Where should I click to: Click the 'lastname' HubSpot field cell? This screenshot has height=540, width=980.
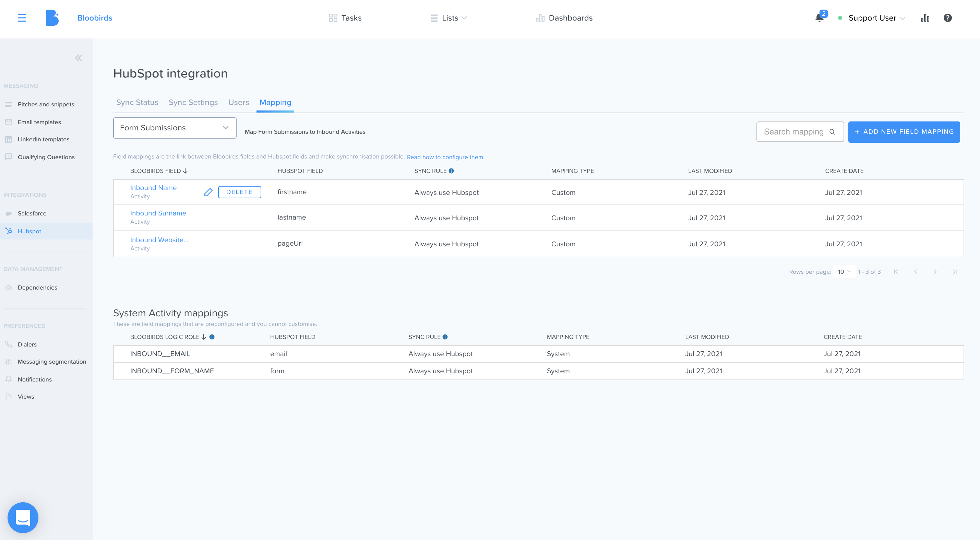291,217
